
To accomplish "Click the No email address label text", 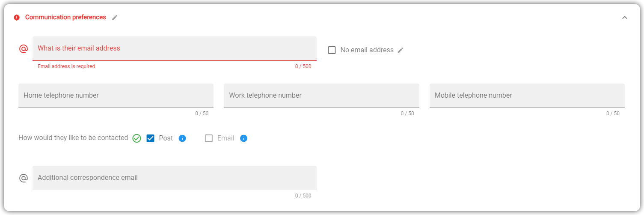I will tap(367, 50).
